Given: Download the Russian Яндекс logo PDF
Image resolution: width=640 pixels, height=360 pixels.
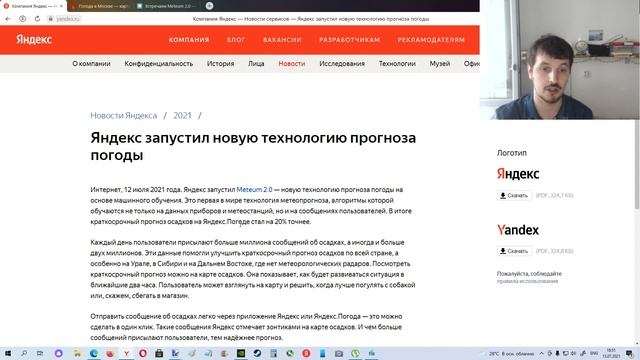Looking at the screenshot, I should tap(514, 196).
